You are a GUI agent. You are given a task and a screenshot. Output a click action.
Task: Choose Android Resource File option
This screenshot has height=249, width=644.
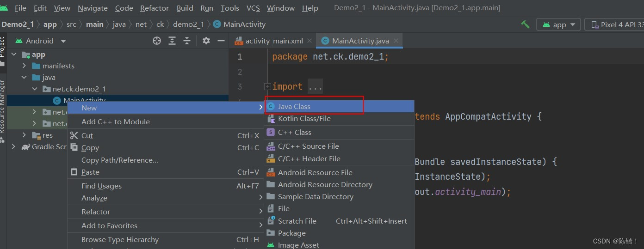(339, 173)
